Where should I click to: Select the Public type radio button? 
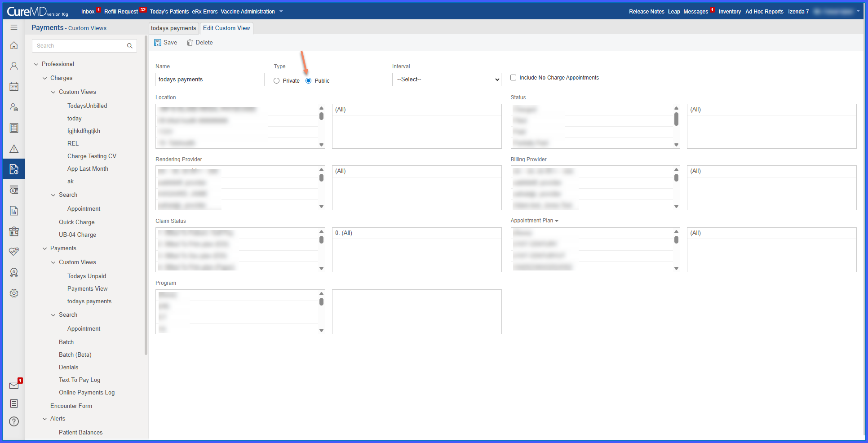point(309,81)
